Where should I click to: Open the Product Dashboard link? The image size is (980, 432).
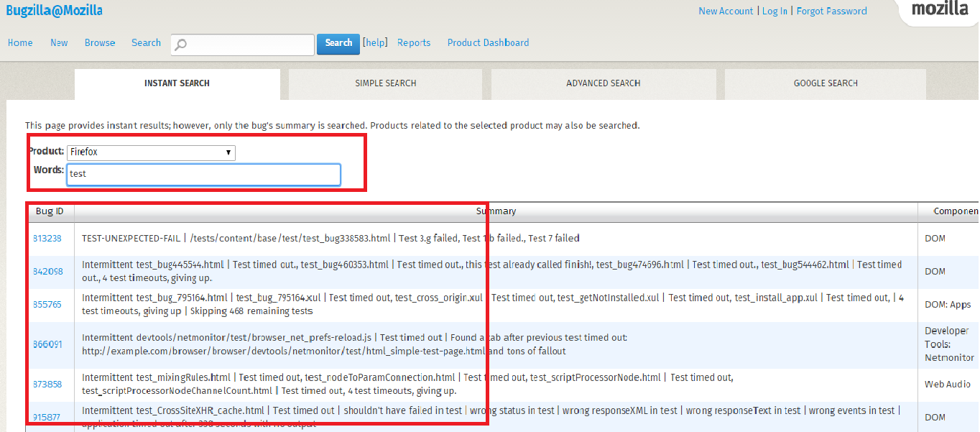(x=488, y=42)
